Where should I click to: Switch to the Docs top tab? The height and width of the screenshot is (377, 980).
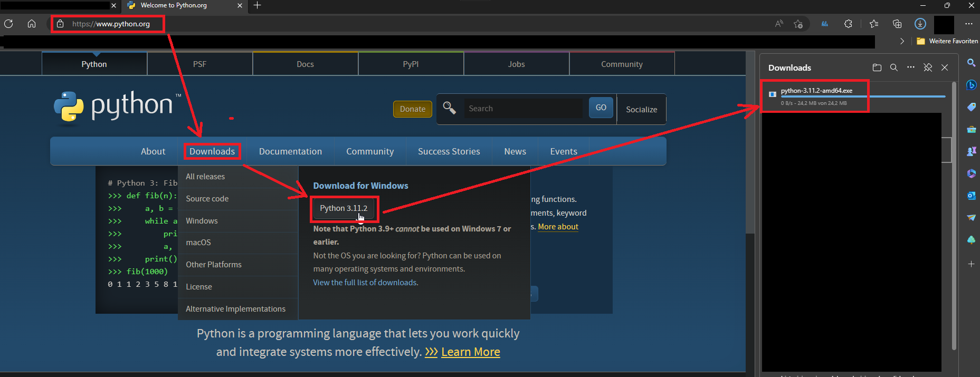(x=305, y=64)
